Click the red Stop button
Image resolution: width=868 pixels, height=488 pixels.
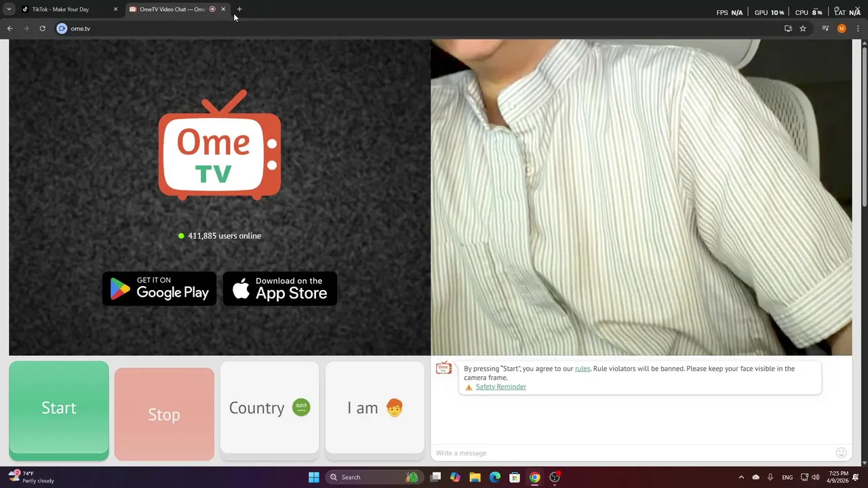point(164,414)
